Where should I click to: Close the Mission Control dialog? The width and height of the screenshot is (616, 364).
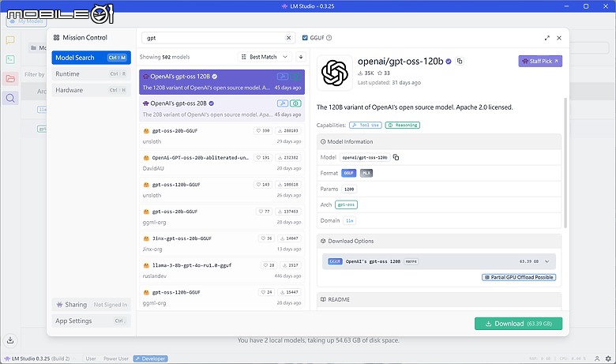click(559, 38)
